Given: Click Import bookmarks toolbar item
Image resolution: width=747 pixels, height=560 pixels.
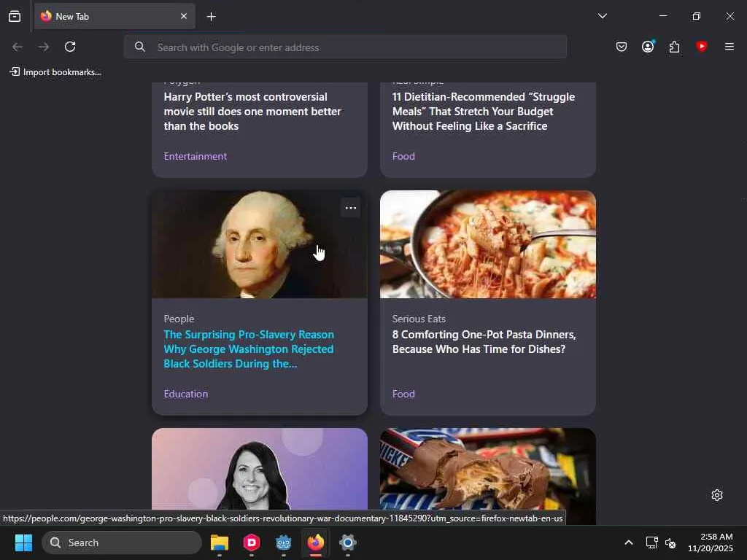Looking at the screenshot, I should point(55,72).
